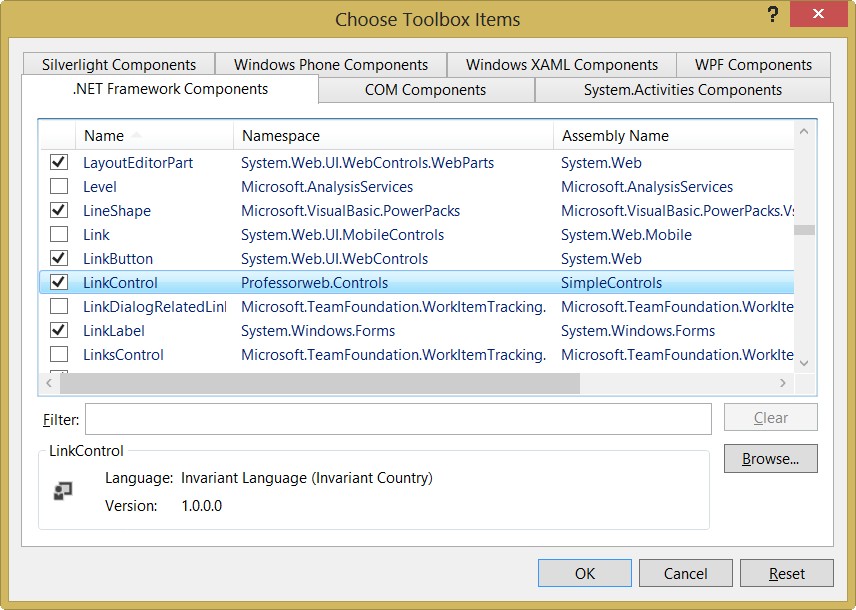Screen dimensions: 856x610
Task: Open the Windows XAML Components tab
Action: (x=562, y=64)
